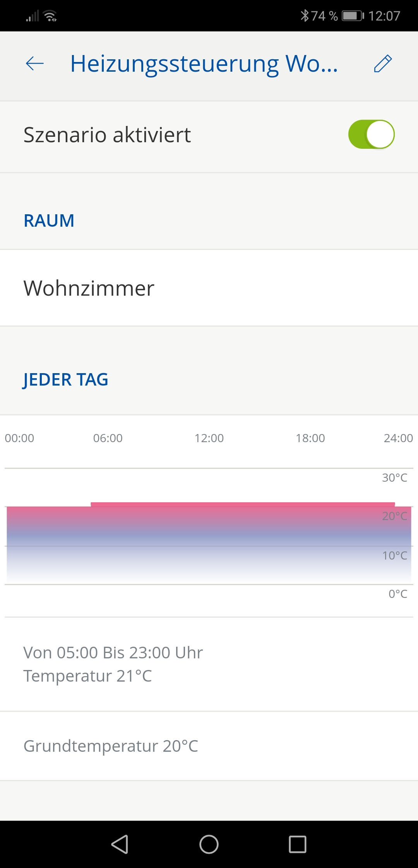
Task: Open recent apps square button
Action: (x=298, y=844)
